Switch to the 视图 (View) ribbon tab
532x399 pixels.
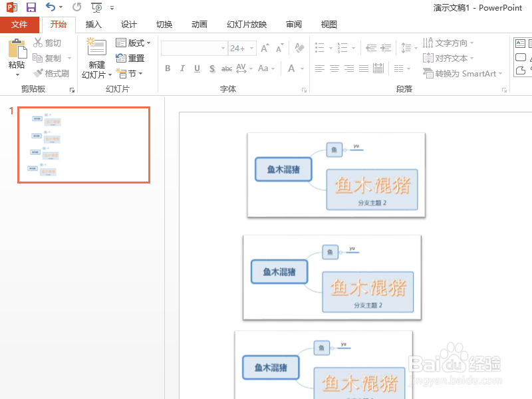[x=329, y=24]
